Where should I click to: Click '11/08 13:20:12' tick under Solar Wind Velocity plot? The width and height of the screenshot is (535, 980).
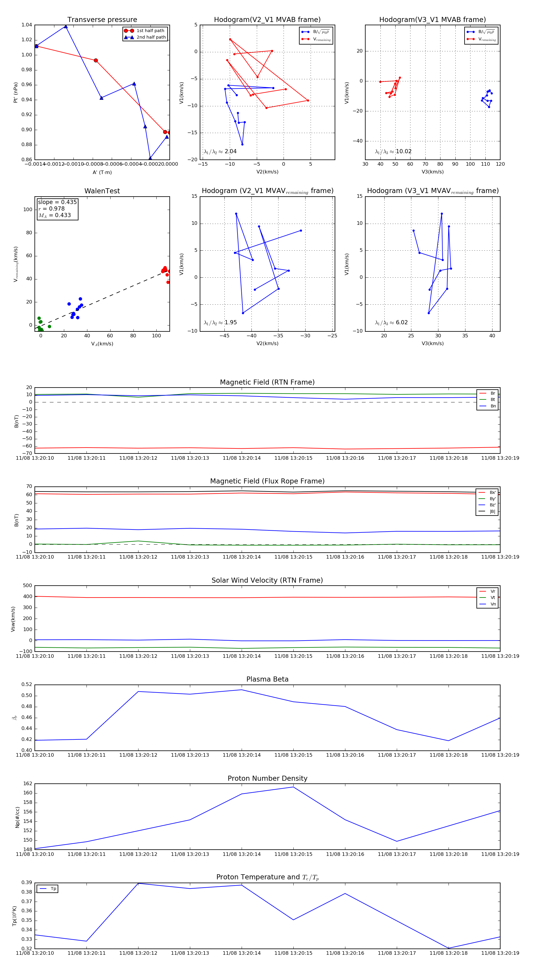(138, 656)
